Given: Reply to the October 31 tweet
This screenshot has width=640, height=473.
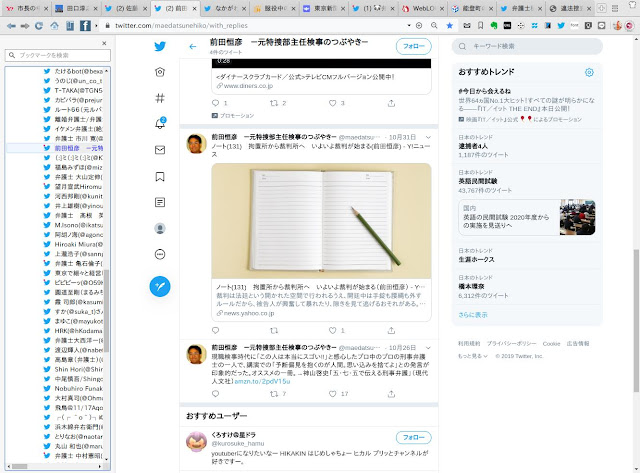Looking at the screenshot, I should 216,330.
